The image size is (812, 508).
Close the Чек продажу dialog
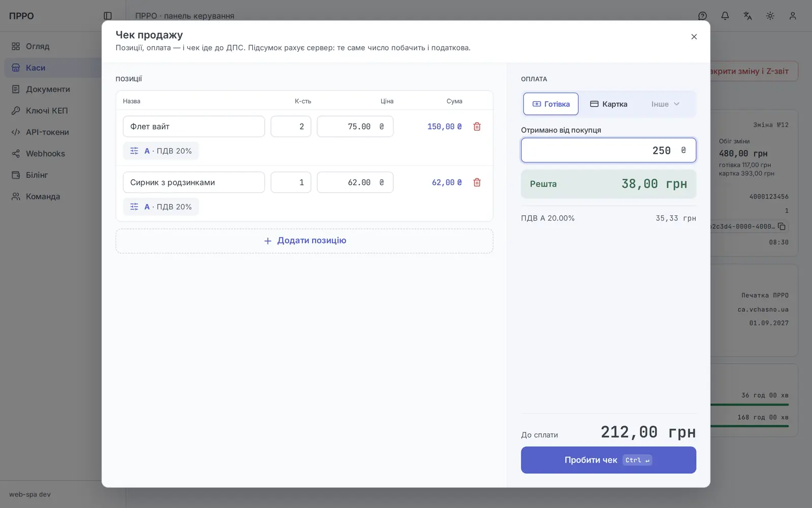click(694, 37)
